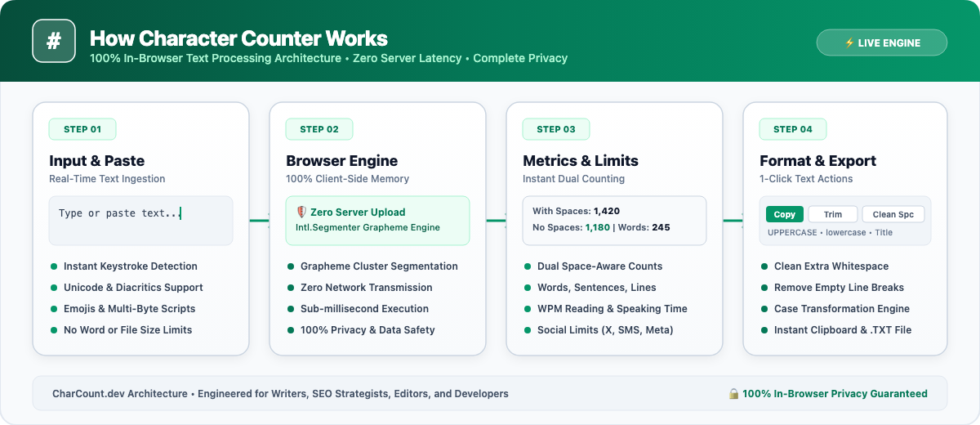The image size is (980, 425).
Task: Click 'WPM Reading & Speaking Time' bullet
Action: pos(612,309)
